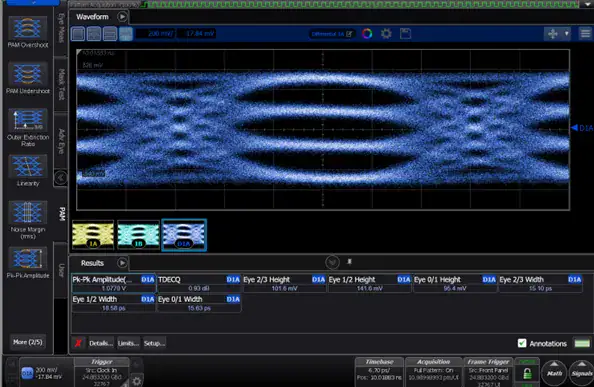
Task: Expand the Results panel arrow
Action: (x=122, y=262)
